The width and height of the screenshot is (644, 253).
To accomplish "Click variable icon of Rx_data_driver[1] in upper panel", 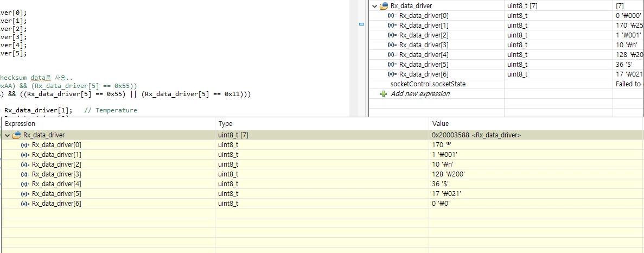I will (393, 26).
